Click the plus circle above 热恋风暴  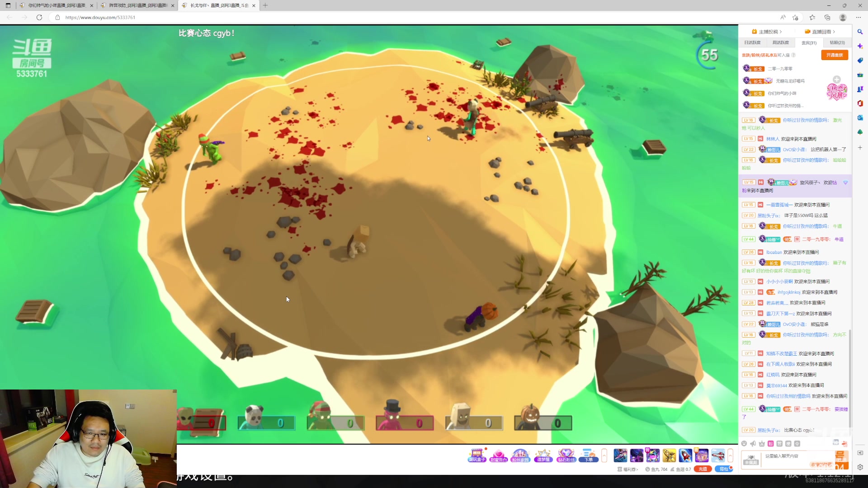coord(837,79)
